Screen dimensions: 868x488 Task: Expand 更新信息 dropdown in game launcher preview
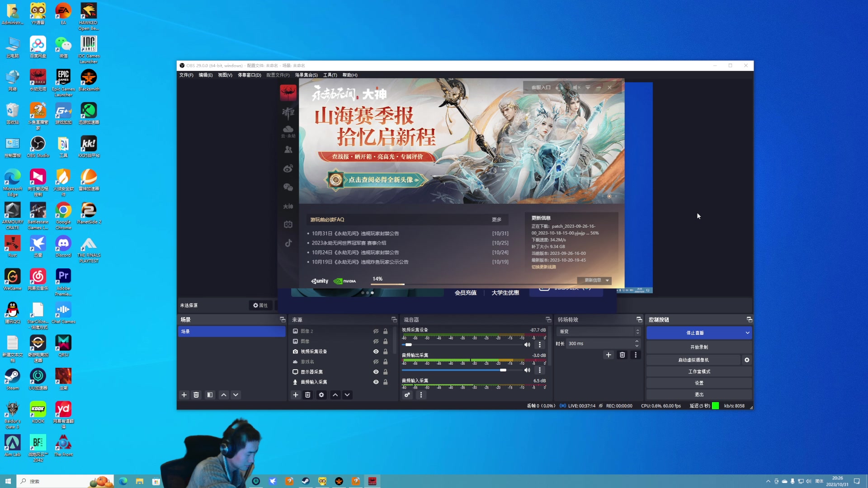594,281
